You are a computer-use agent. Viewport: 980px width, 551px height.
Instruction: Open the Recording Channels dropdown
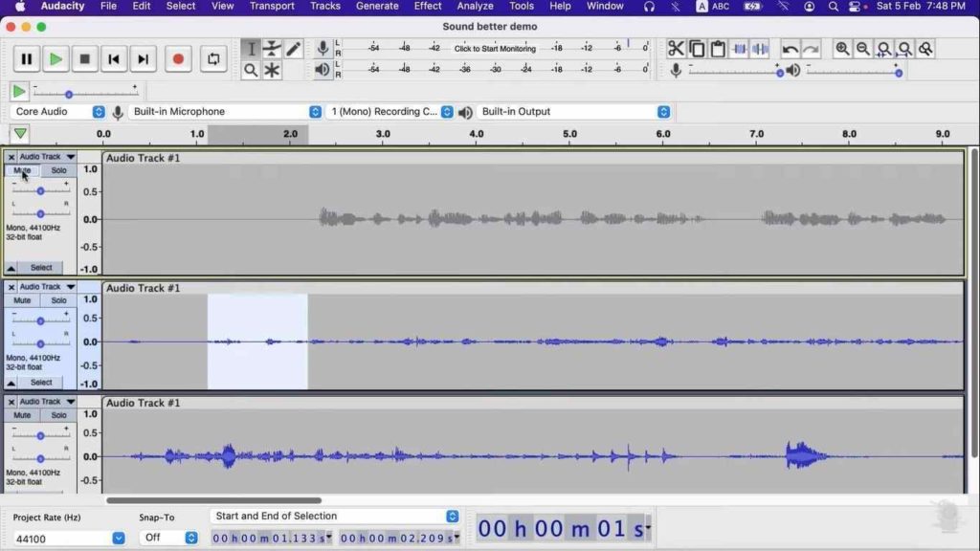click(x=390, y=112)
